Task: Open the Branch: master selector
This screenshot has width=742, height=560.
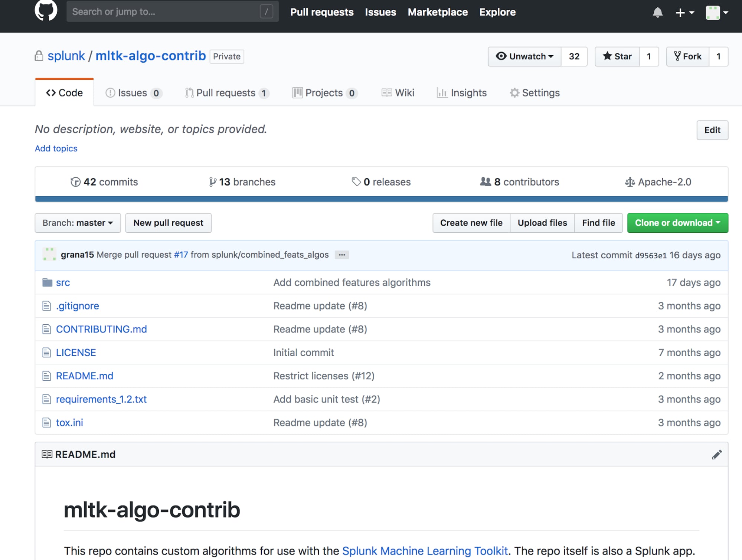Action: (x=78, y=223)
